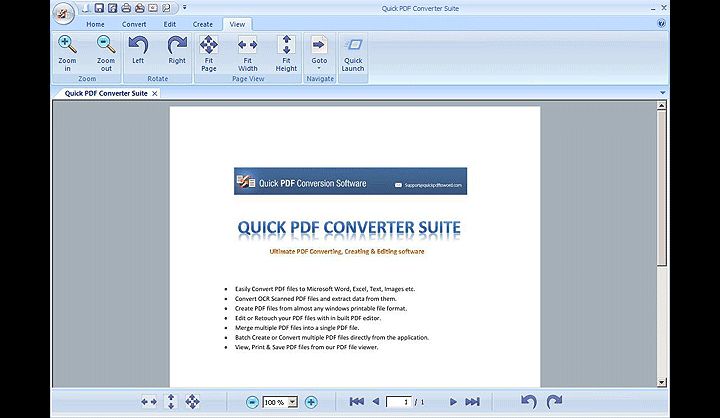720x418 pixels.
Task: Click rotate right arrow in bottom toolbar
Action: tap(554, 402)
